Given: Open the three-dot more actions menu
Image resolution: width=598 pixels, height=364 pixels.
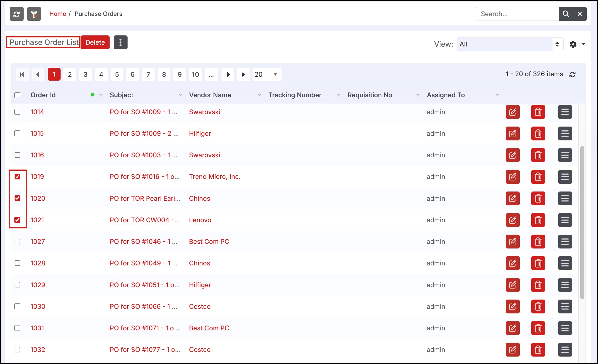Looking at the screenshot, I should click(x=120, y=42).
